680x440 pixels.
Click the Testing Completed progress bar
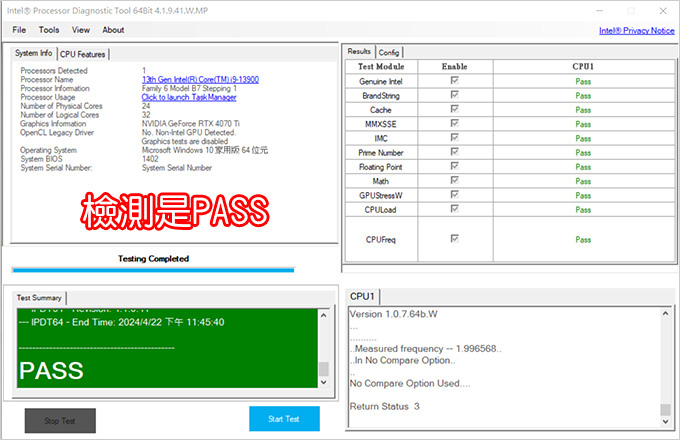[153, 270]
